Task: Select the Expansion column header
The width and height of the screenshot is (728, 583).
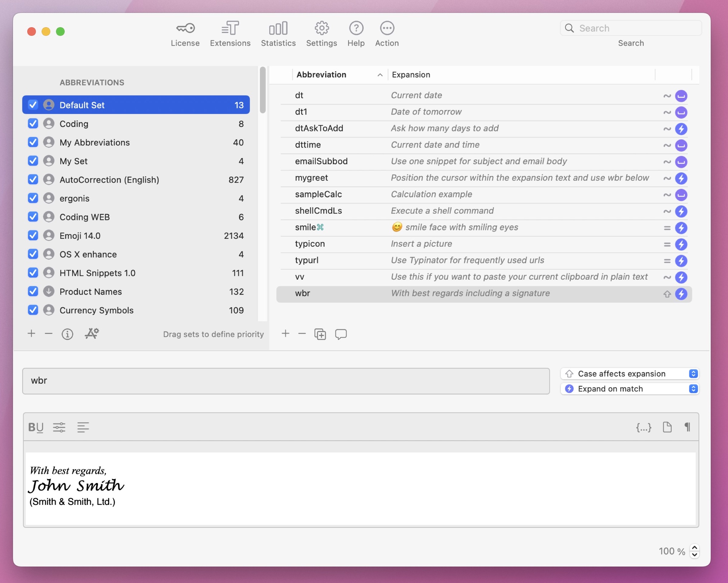Action: (x=411, y=75)
